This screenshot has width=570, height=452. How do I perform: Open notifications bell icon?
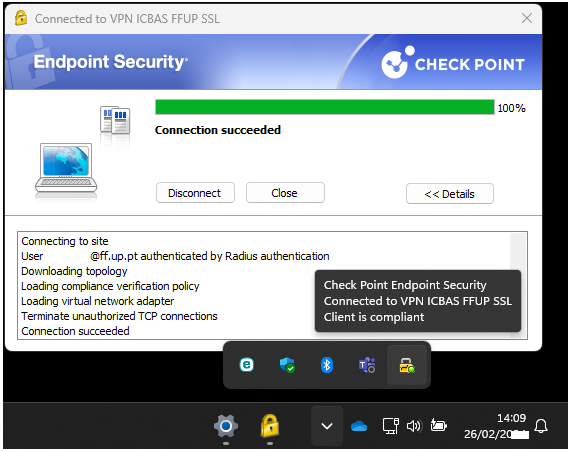pos(541,426)
